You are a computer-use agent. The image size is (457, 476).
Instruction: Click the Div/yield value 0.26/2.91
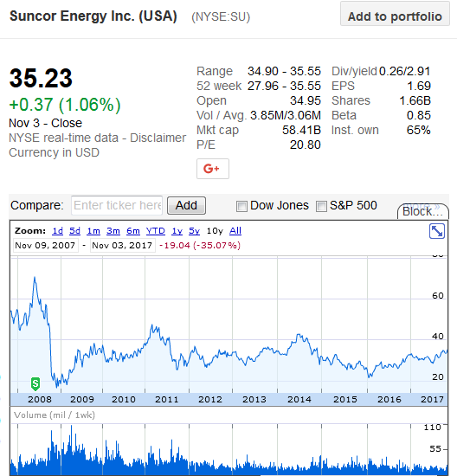(x=405, y=71)
